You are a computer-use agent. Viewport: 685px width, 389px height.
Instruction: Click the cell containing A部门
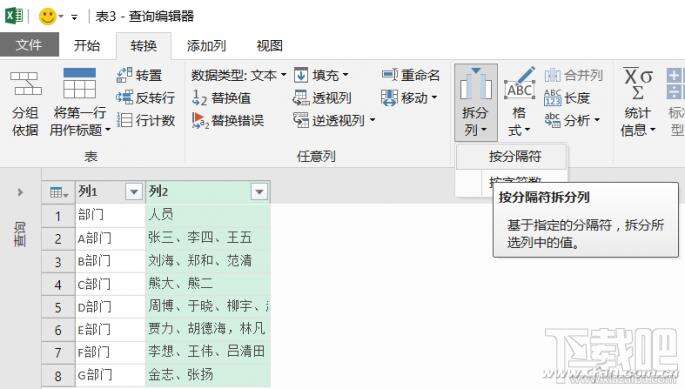click(x=110, y=238)
